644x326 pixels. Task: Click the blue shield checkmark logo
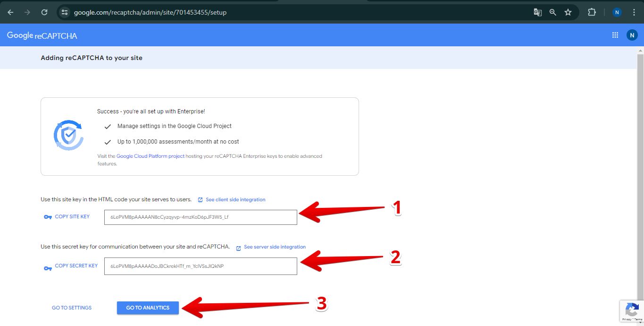tap(69, 136)
